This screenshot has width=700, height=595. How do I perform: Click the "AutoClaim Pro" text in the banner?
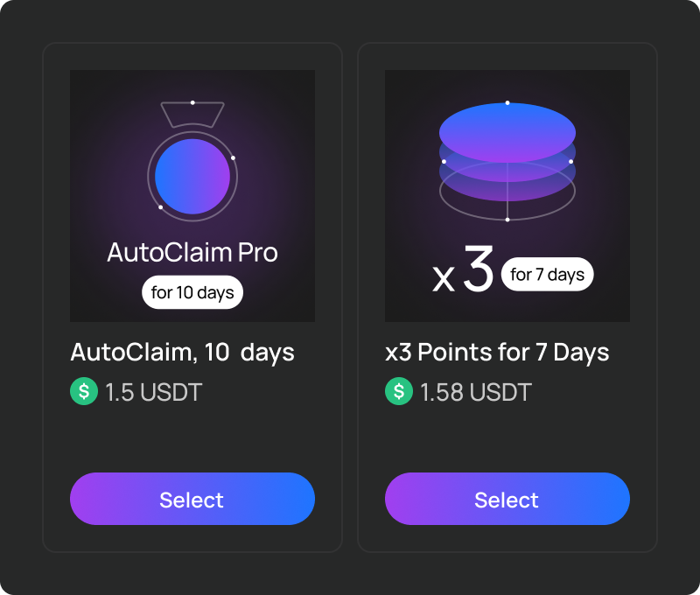tap(192, 253)
